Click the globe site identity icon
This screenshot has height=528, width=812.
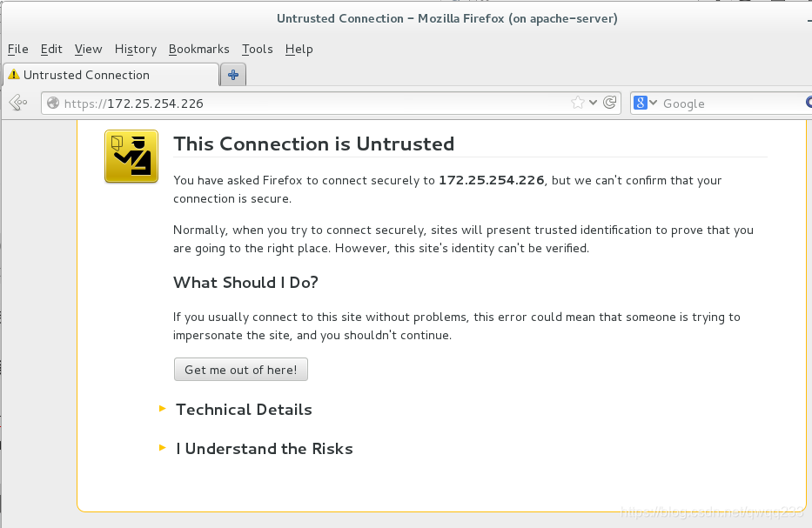[53, 103]
